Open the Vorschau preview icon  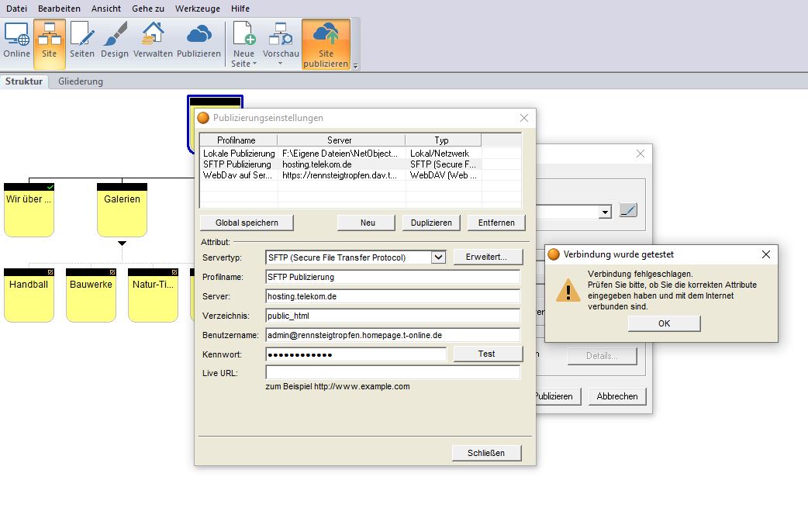coord(281,36)
